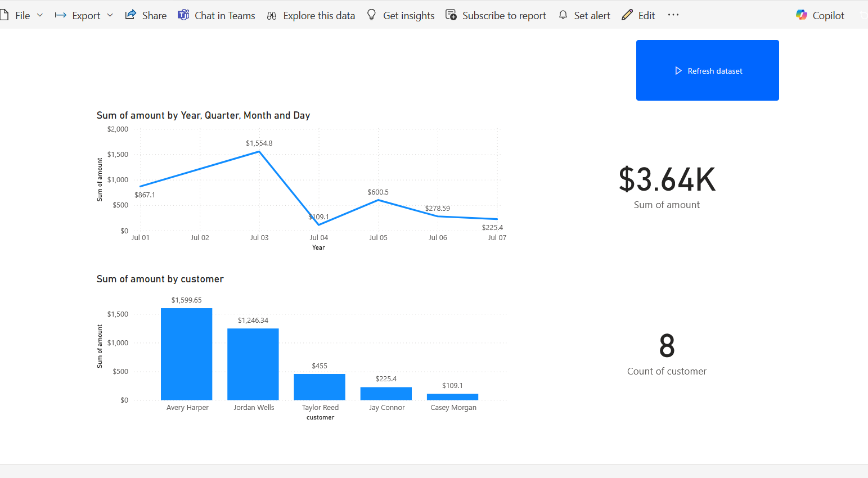Click the Chat in Teams icon

point(183,15)
